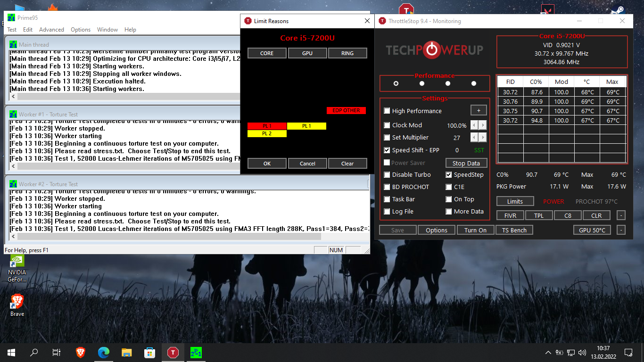Click Stop Data in ThrottleStop
Screen dimensions: 644x362
click(x=466, y=163)
